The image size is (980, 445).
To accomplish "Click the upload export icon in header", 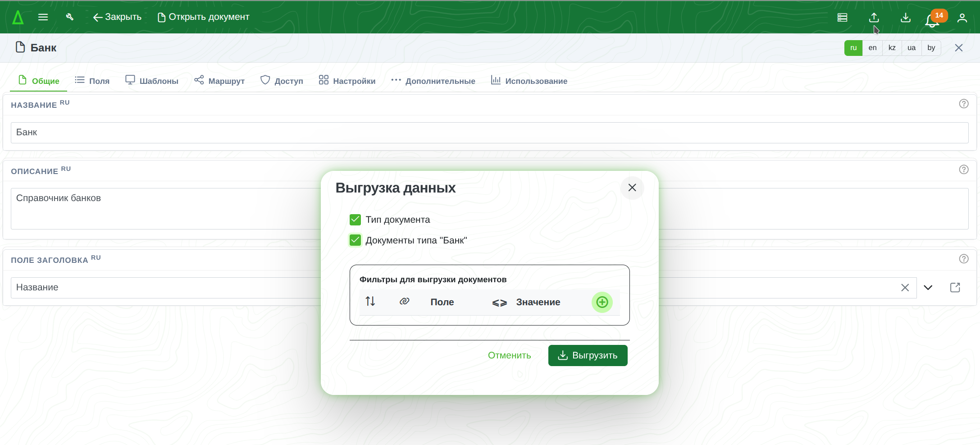I will point(874,18).
